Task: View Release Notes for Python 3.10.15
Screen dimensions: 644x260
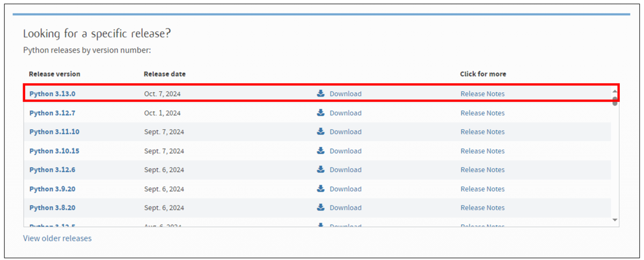Action: [482, 151]
